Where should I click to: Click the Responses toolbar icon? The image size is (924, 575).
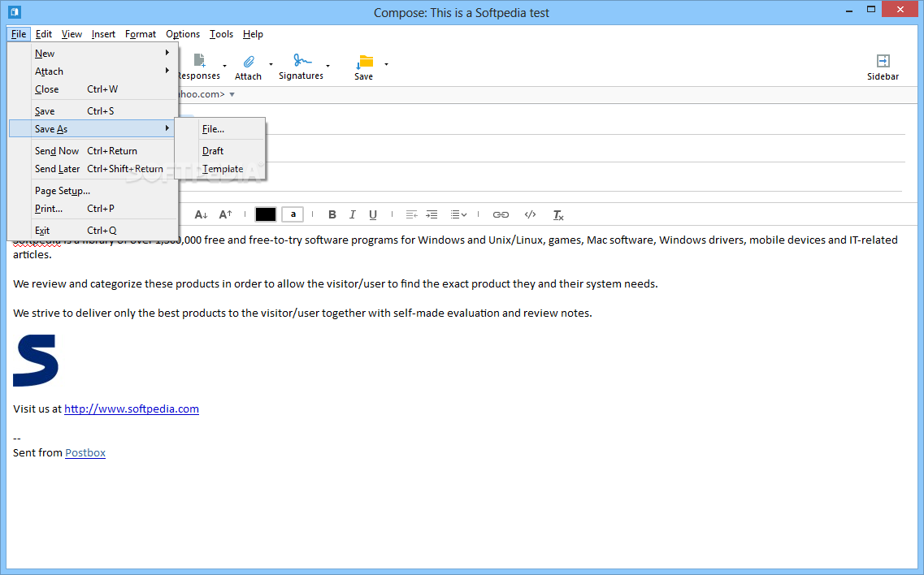199,60
